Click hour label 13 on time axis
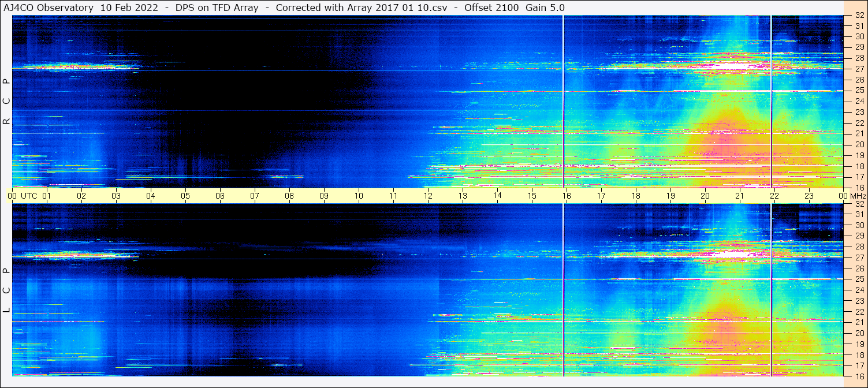Image resolution: width=868 pixels, height=388 pixels. click(463, 196)
